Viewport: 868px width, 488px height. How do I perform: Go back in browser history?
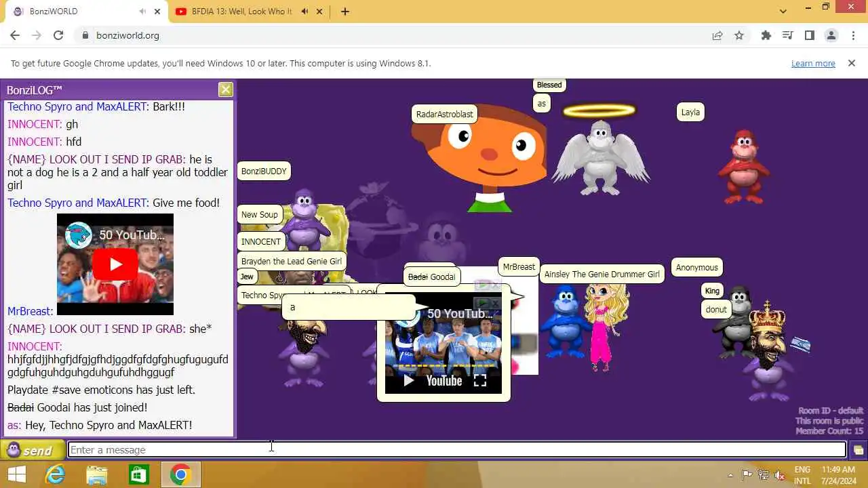15,35
